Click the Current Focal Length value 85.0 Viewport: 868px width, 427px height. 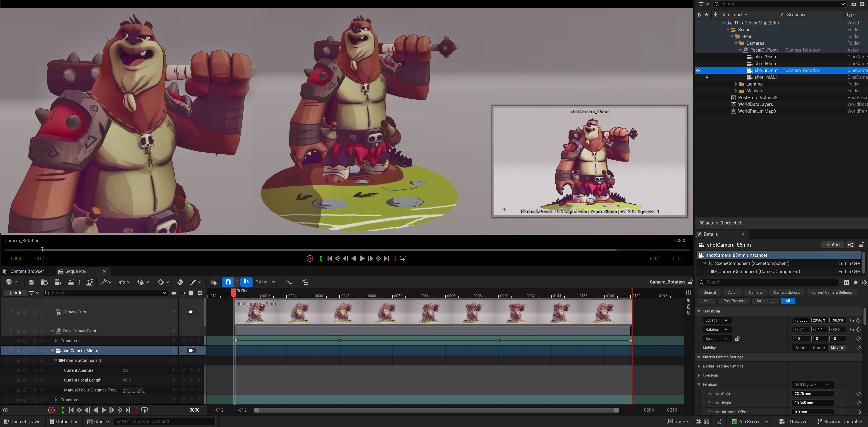pyautogui.click(x=127, y=380)
